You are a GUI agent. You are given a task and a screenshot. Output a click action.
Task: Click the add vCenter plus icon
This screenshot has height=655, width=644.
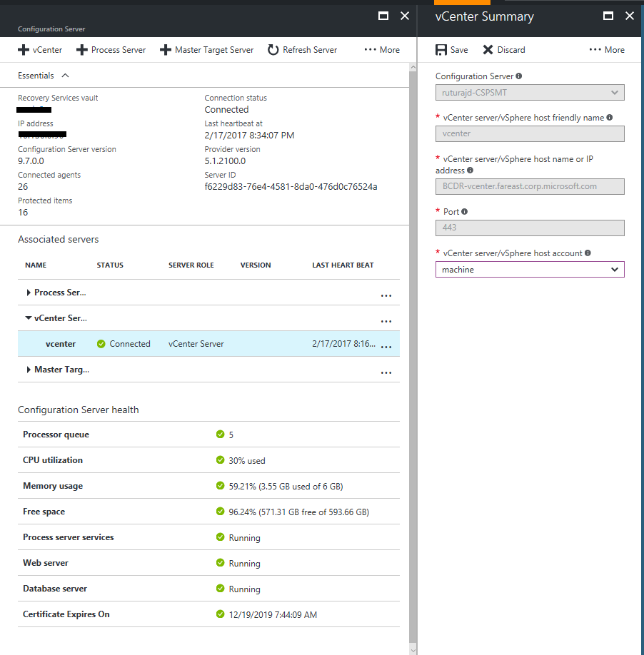click(x=24, y=50)
